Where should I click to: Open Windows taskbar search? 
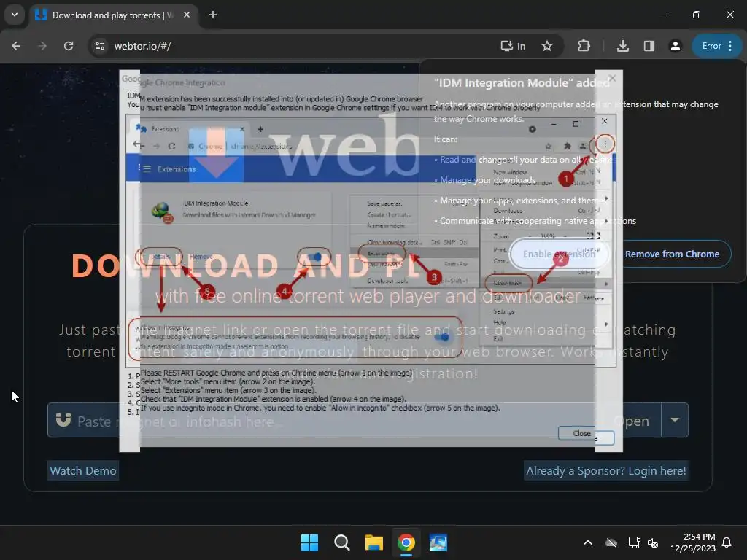[x=341, y=542]
